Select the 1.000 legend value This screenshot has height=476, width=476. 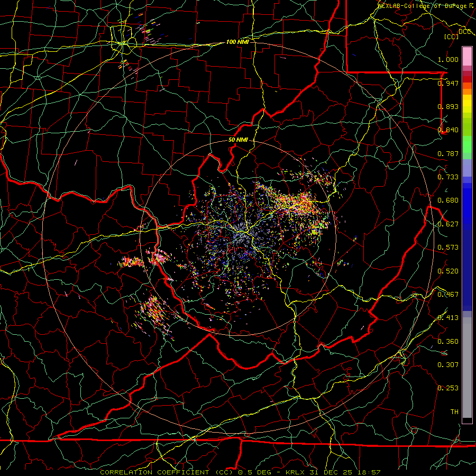pyautogui.click(x=448, y=59)
